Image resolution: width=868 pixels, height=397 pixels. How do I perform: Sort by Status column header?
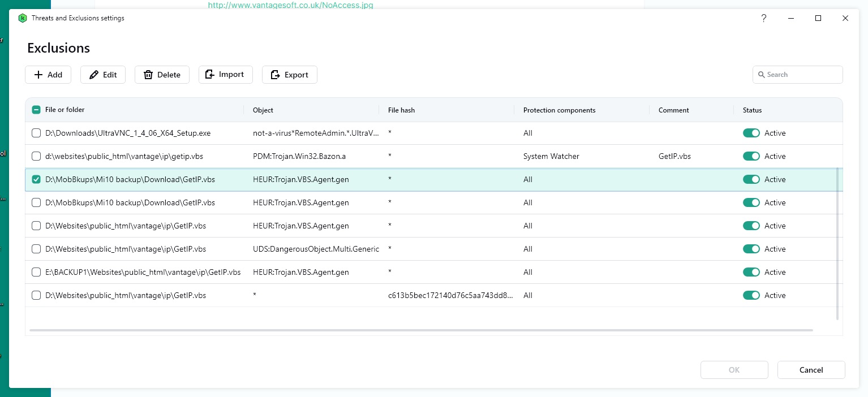tap(752, 110)
